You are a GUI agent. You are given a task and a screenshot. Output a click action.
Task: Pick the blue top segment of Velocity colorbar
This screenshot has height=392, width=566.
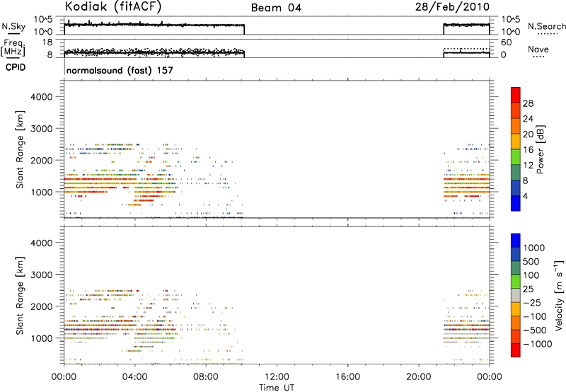tap(516, 241)
